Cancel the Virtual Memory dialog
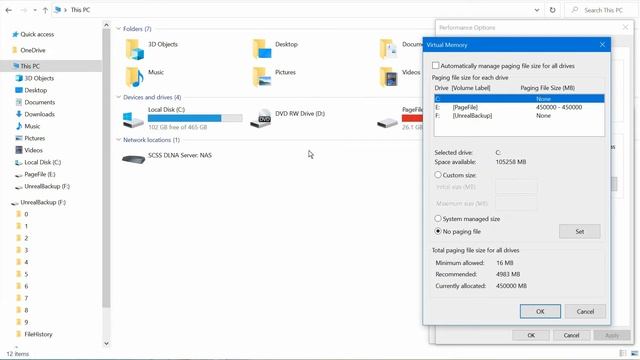The height and width of the screenshot is (360, 640). coord(585,311)
